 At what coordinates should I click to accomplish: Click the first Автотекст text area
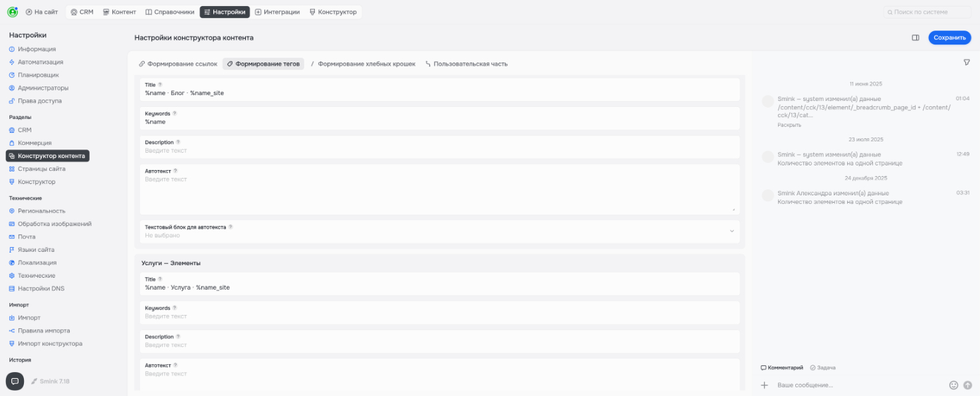[x=439, y=189]
